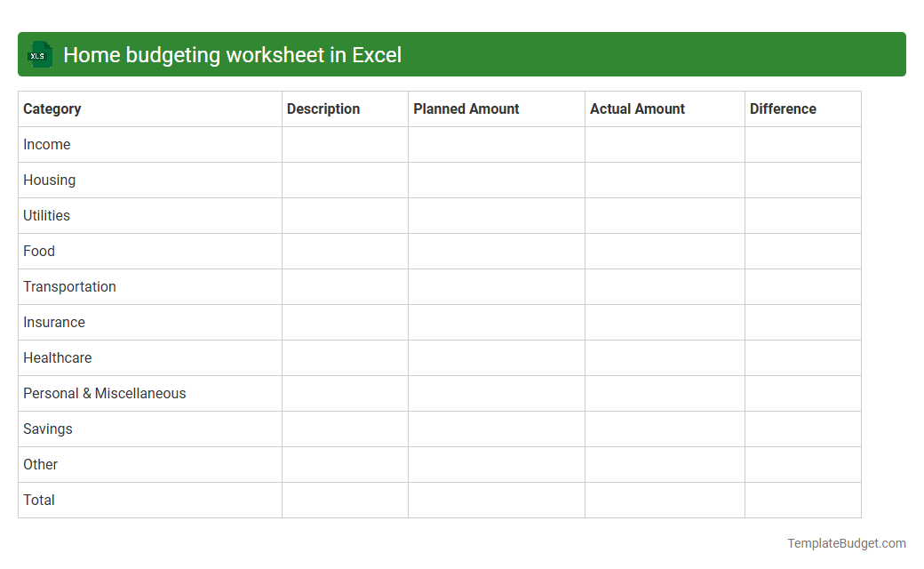Click the Insurance row label
924x569 pixels.
pyautogui.click(x=54, y=322)
